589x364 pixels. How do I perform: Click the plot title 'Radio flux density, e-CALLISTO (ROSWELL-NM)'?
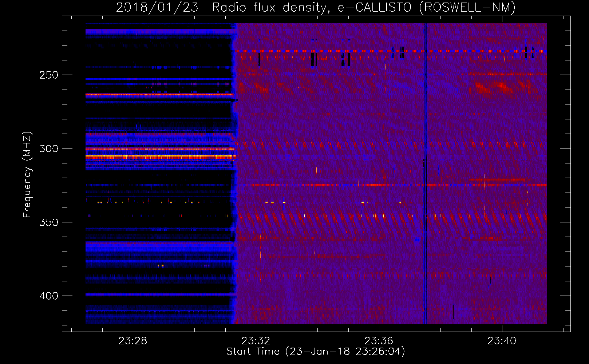click(364, 7)
